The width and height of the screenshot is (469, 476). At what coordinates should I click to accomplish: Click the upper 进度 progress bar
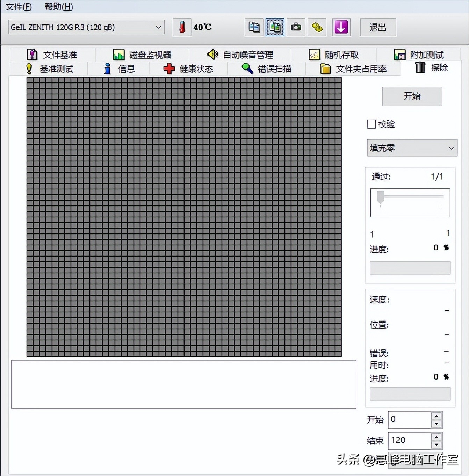click(410, 268)
